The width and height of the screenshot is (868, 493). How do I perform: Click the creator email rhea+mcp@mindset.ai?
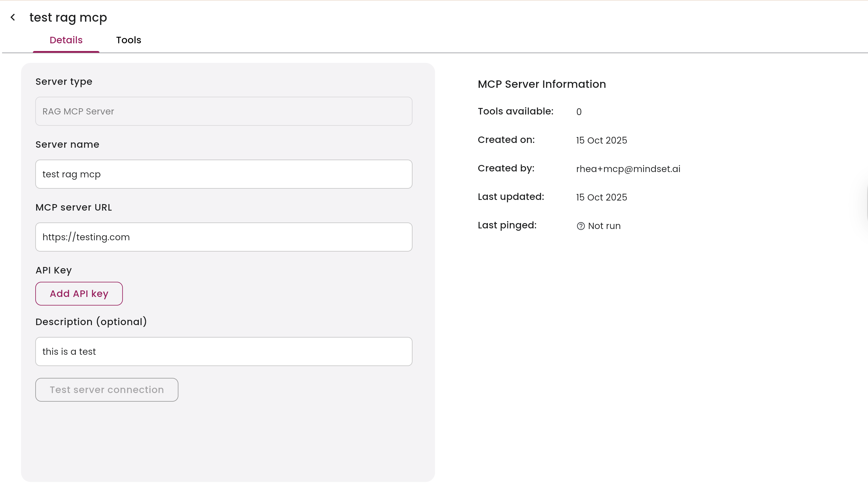coord(628,168)
